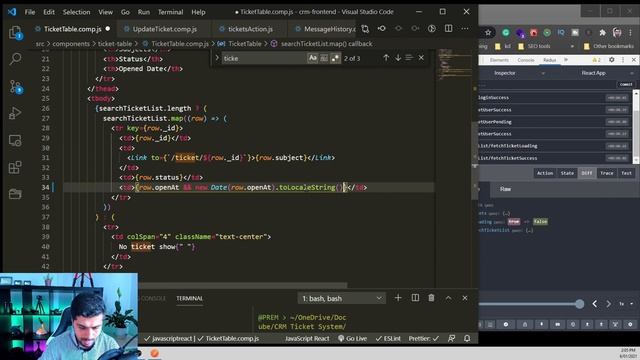Toggle Match Whole Word in find widget
Image resolution: width=640 pixels, height=360 pixels.
[324, 58]
